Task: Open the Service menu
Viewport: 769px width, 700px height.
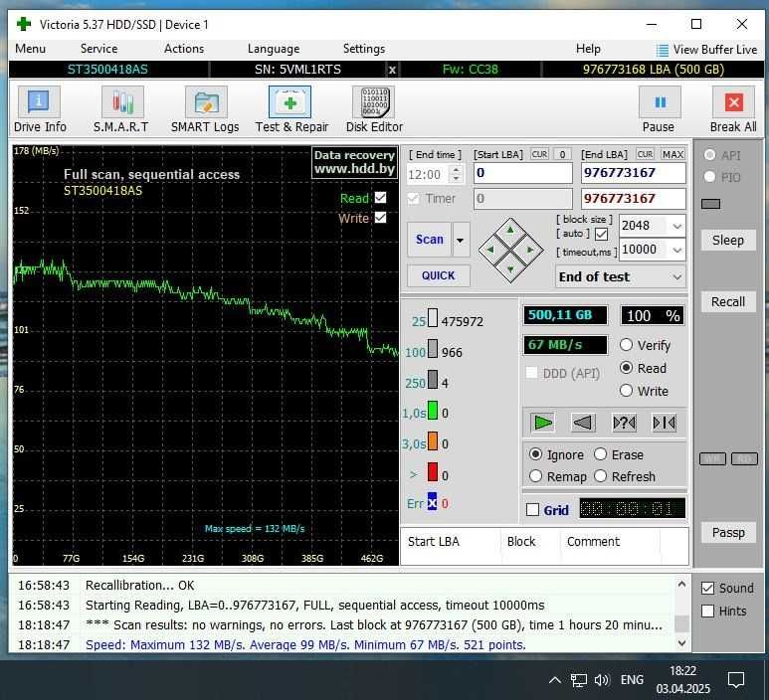Action: tap(99, 49)
